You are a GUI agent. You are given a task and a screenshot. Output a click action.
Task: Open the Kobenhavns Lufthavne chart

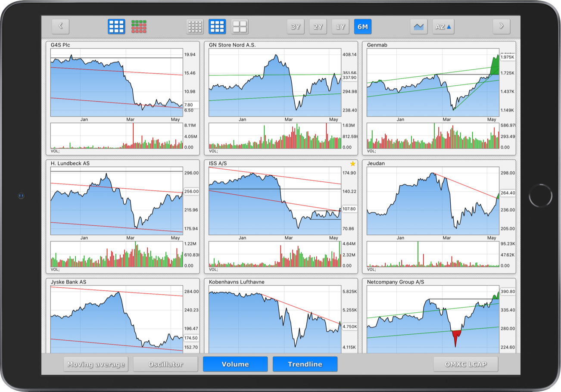[x=275, y=319]
